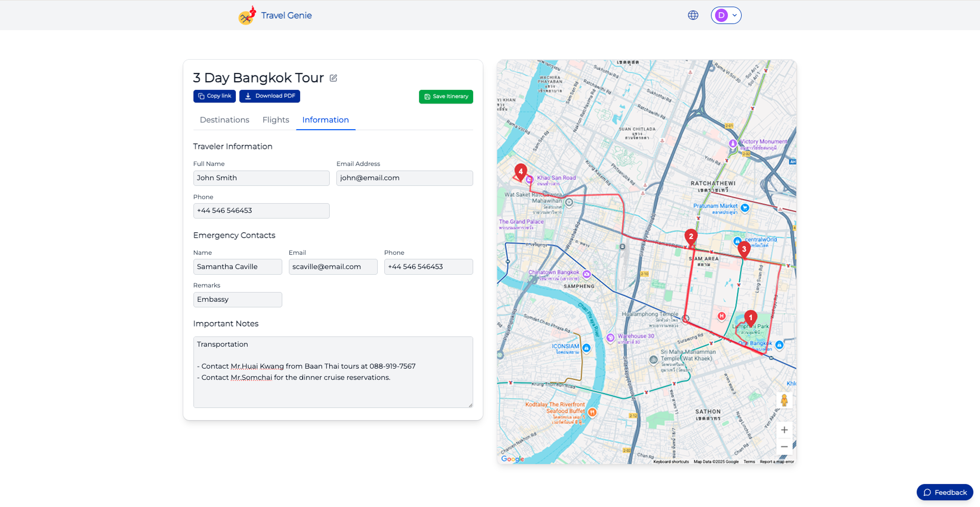Click Wat Saket temple map icon
This screenshot has width=980, height=507.
pos(569,202)
